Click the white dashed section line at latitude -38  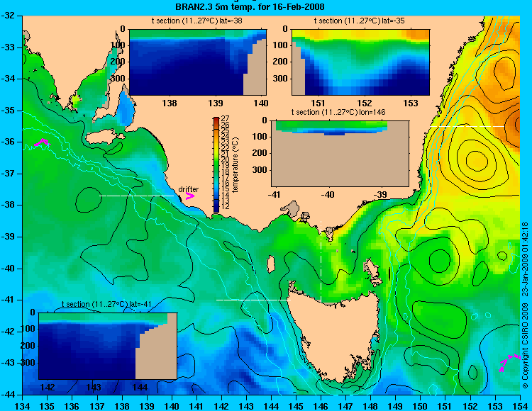click(x=136, y=196)
